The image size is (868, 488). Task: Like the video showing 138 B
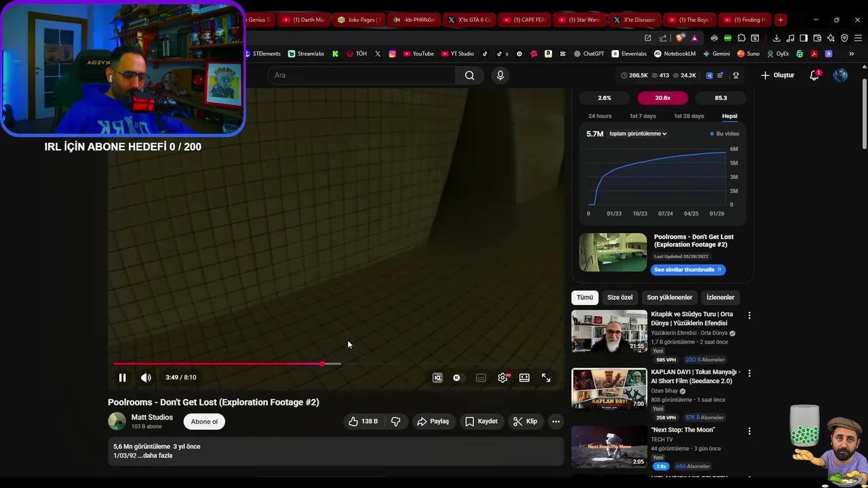point(363,422)
